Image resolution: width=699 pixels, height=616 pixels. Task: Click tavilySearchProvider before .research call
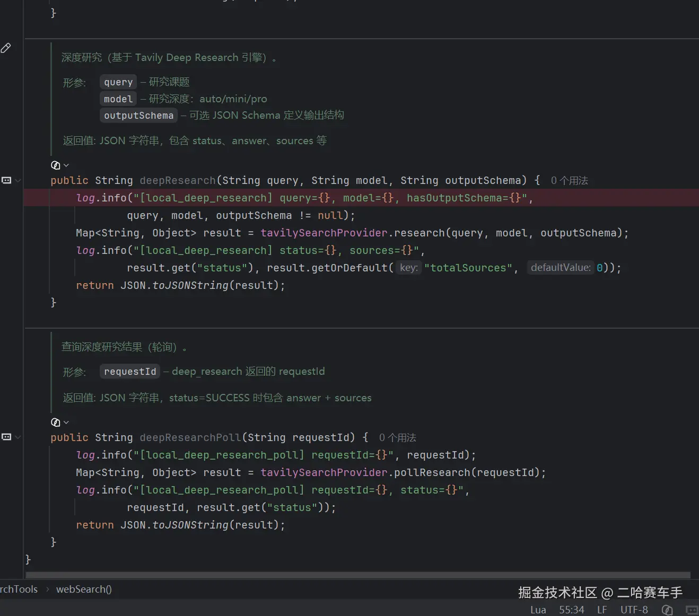324,233
